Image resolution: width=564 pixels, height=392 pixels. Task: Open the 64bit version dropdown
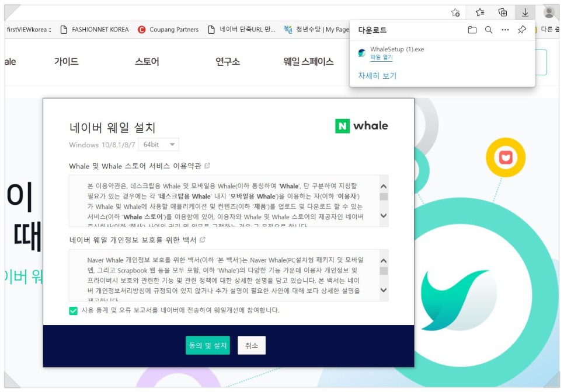[159, 145]
